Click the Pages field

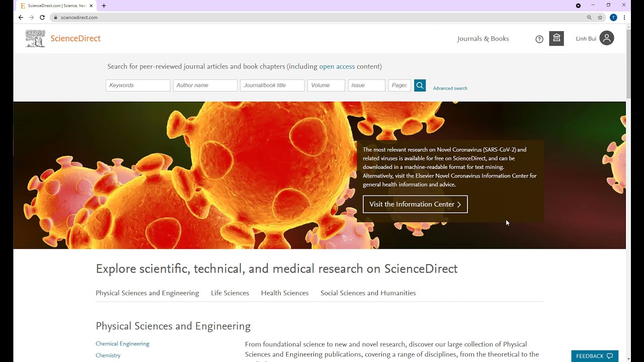tap(399, 85)
